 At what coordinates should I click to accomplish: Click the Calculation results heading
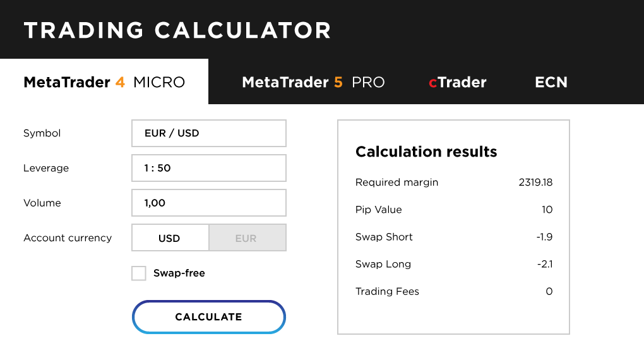point(426,152)
